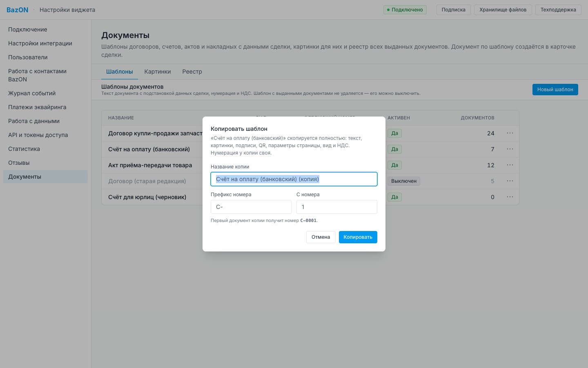Click the BazON logo
Viewport: 588px width, 368px height.
click(18, 10)
